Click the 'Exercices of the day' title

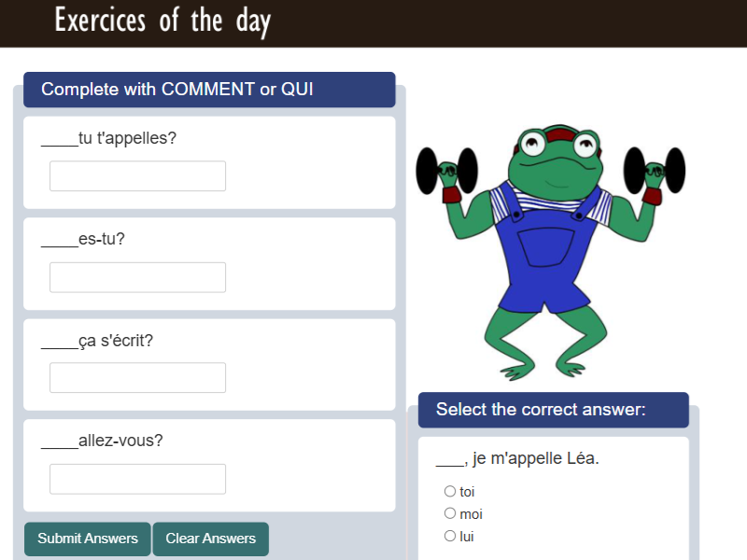[x=162, y=21]
